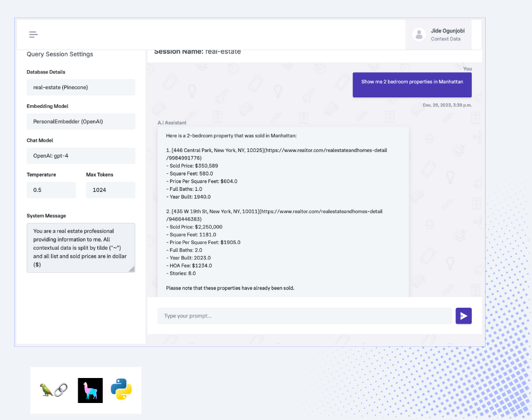The height and width of the screenshot is (420, 532).
Task: Click the 'You' sender label
Action: coord(468,69)
